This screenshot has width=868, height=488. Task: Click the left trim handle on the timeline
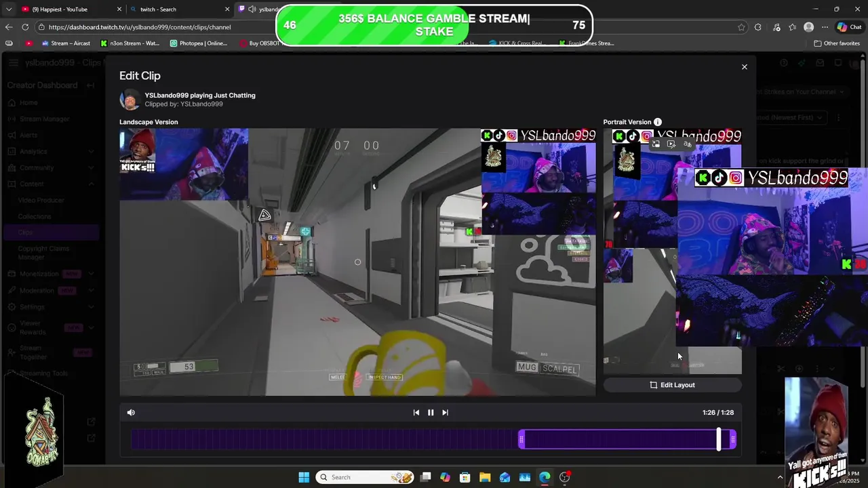pos(521,440)
